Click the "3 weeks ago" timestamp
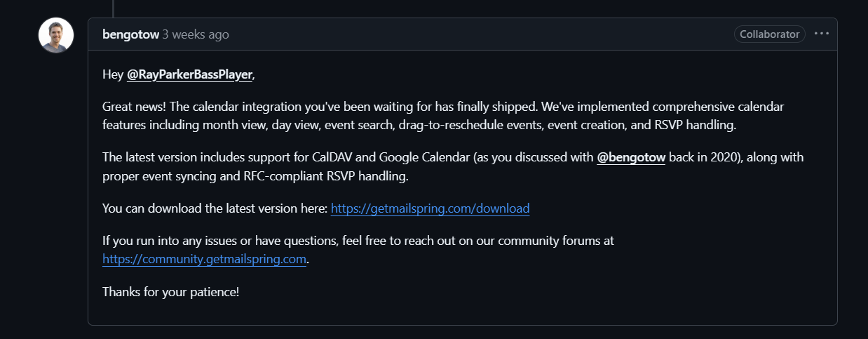 point(196,34)
